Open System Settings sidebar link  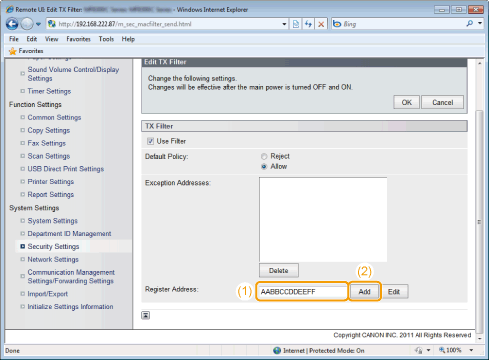[52, 221]
